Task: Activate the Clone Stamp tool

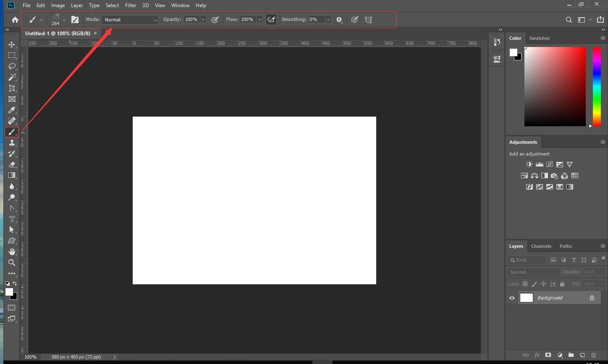Action: click(12, 143)
